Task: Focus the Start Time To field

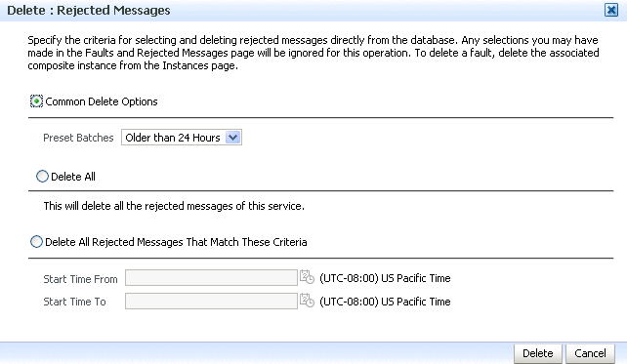Action: point(211,302)
